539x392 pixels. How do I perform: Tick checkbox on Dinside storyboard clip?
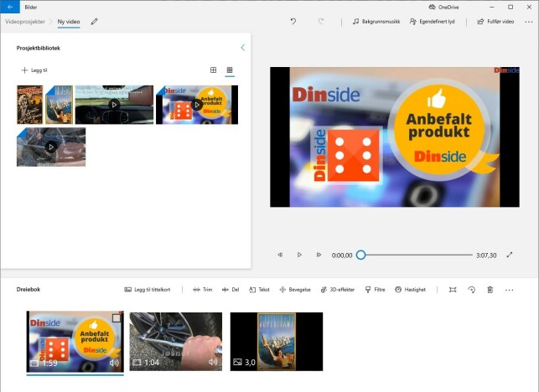117,317
